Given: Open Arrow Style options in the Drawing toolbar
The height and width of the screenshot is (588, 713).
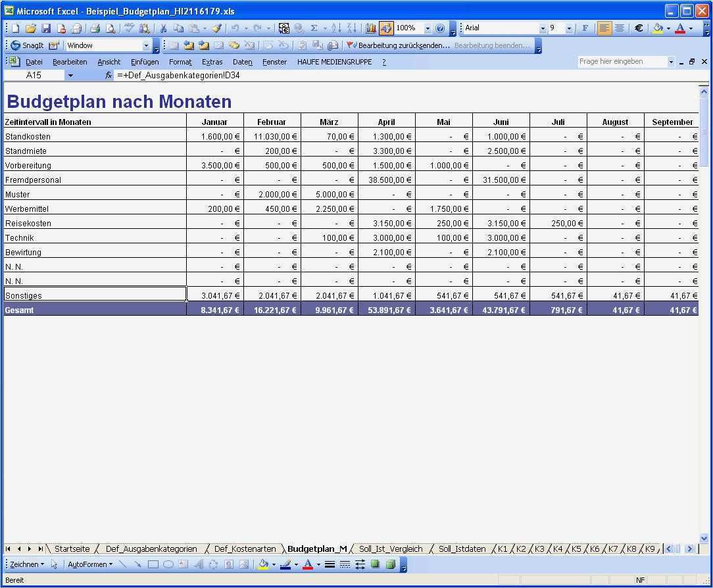Looking at the screenshot, I should pyautogui.click(x=360, y=564).
